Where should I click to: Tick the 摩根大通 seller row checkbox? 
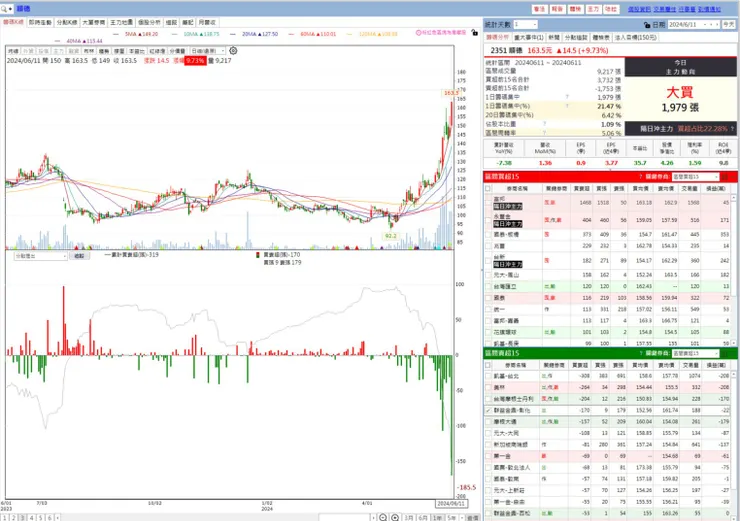[488, 422]
